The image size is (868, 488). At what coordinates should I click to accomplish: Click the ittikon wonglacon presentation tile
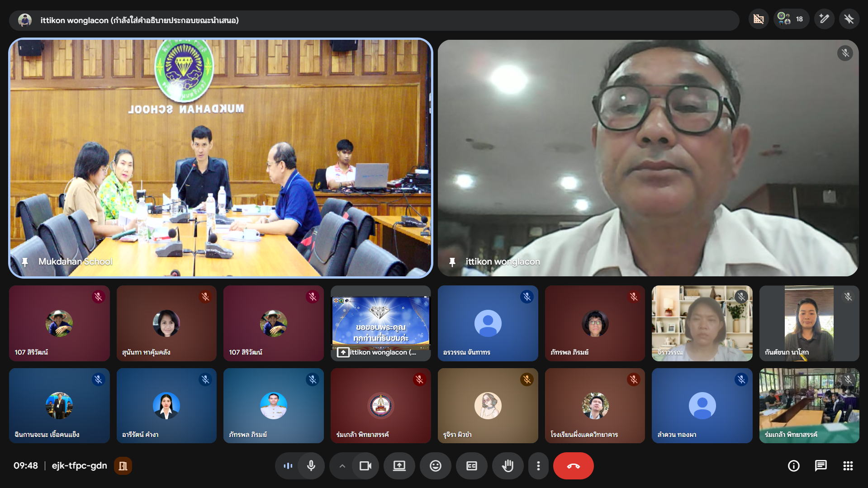pos(380,323)
